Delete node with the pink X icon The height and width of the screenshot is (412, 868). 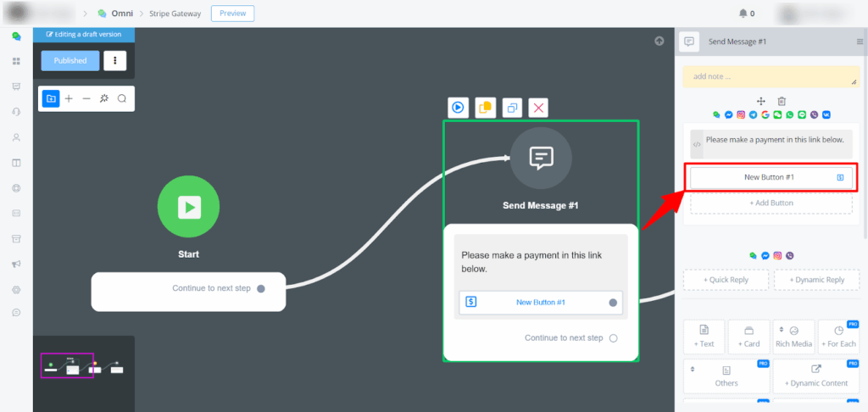(x=539, y=108)
